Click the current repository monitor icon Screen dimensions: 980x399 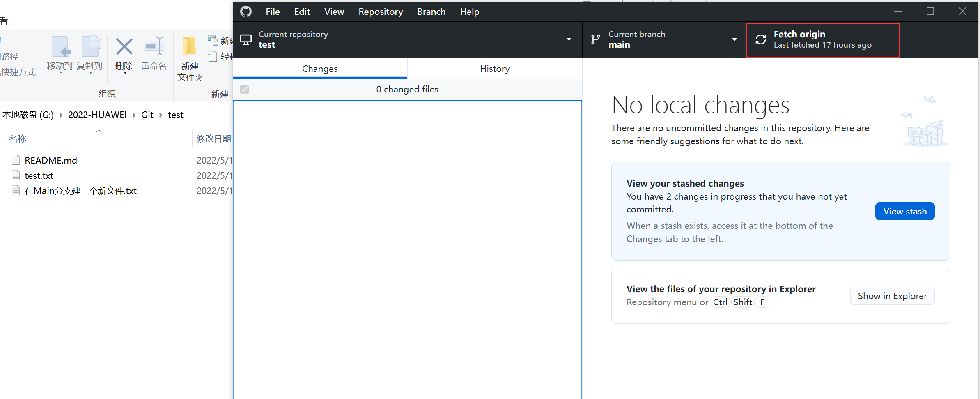click(x=246, y=39)
